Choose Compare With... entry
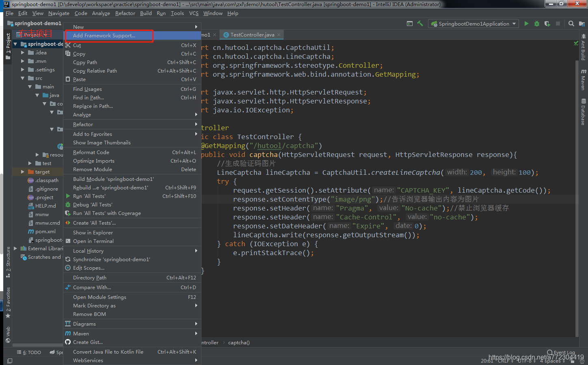The image size is (588, 365). [132, 288]
